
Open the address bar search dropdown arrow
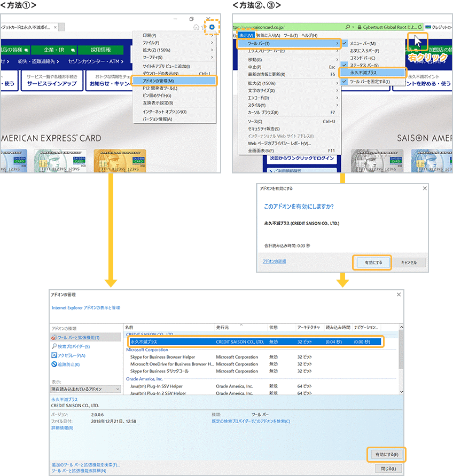coord(353,27)
